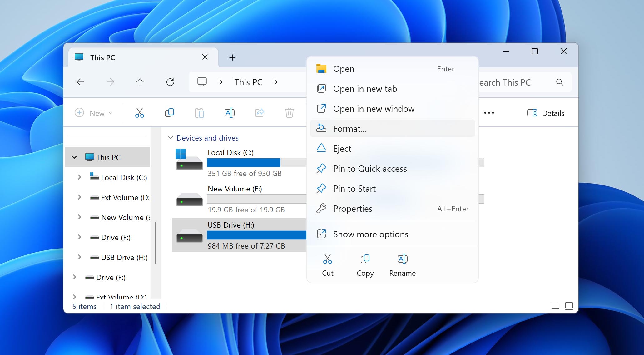Click the Cut scissors icon in toolbar
This screenshot has height=355, width=644.
point(139,113)
